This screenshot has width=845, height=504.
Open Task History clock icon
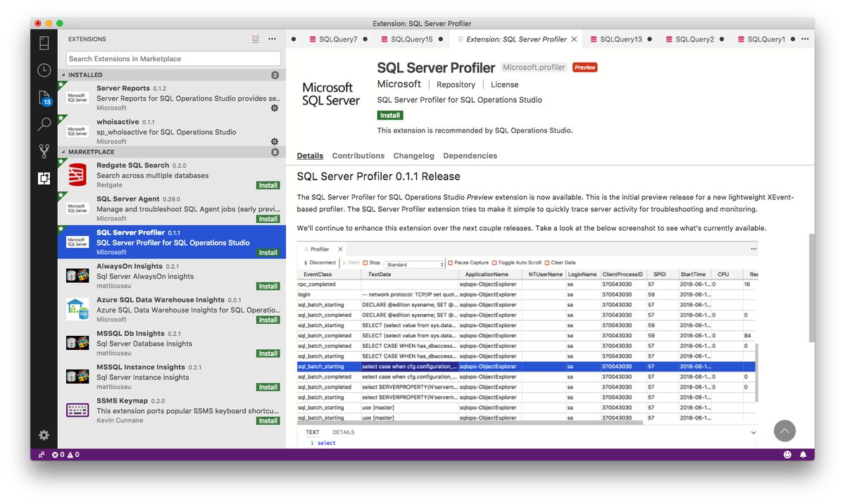(x=44, y=70)
